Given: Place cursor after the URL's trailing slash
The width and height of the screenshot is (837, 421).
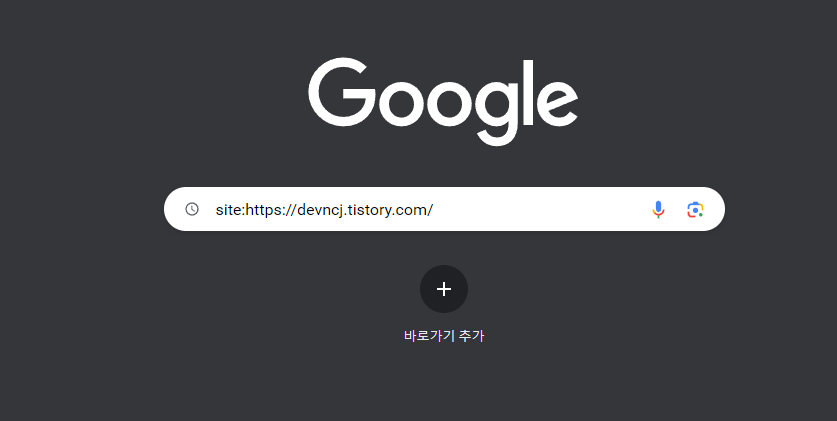Looking at the screenshot, I should pos(433,210).
